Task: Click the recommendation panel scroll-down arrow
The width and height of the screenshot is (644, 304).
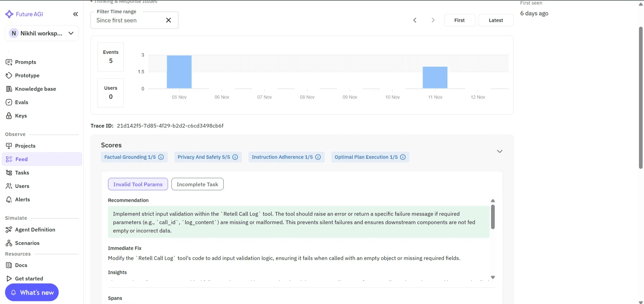Action: click(x=493, y=278)
